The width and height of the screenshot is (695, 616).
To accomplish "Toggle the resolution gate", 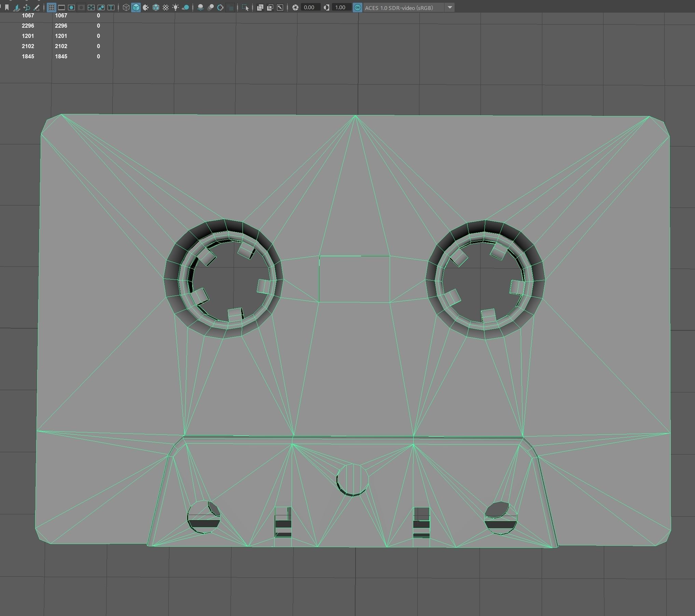I will click(71, 7).
